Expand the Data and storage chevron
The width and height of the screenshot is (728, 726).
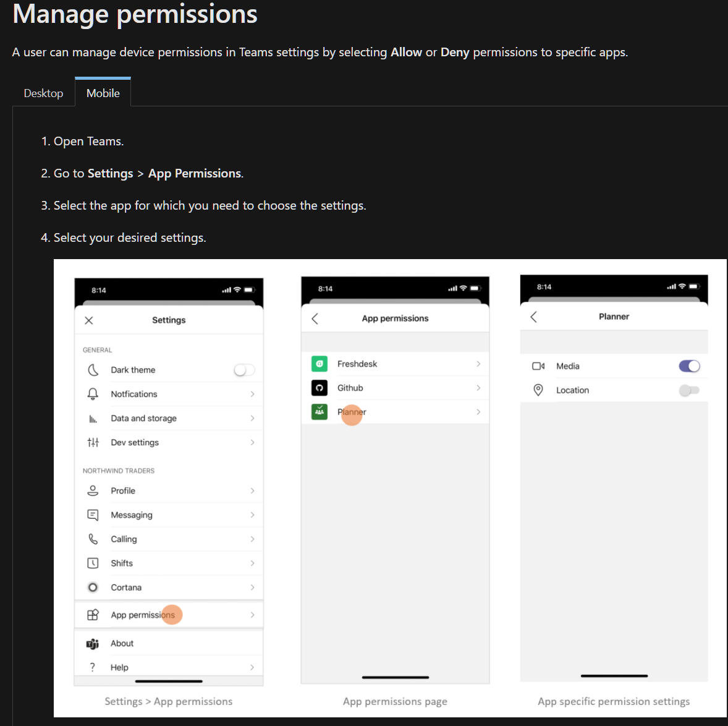pyautogui.click(x=252, y=418)
